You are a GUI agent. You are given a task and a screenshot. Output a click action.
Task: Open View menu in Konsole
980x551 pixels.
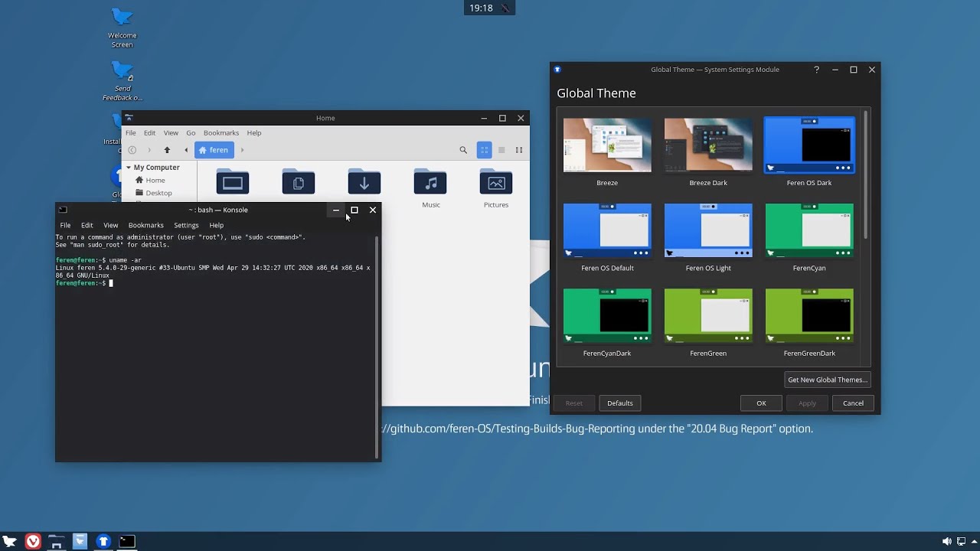[x=111, y=226]
